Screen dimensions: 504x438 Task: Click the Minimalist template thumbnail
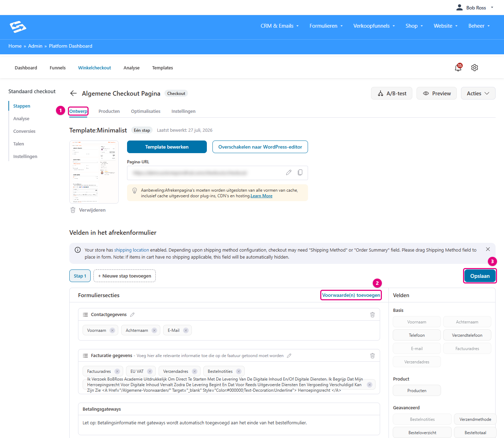(x=94, y=172)
